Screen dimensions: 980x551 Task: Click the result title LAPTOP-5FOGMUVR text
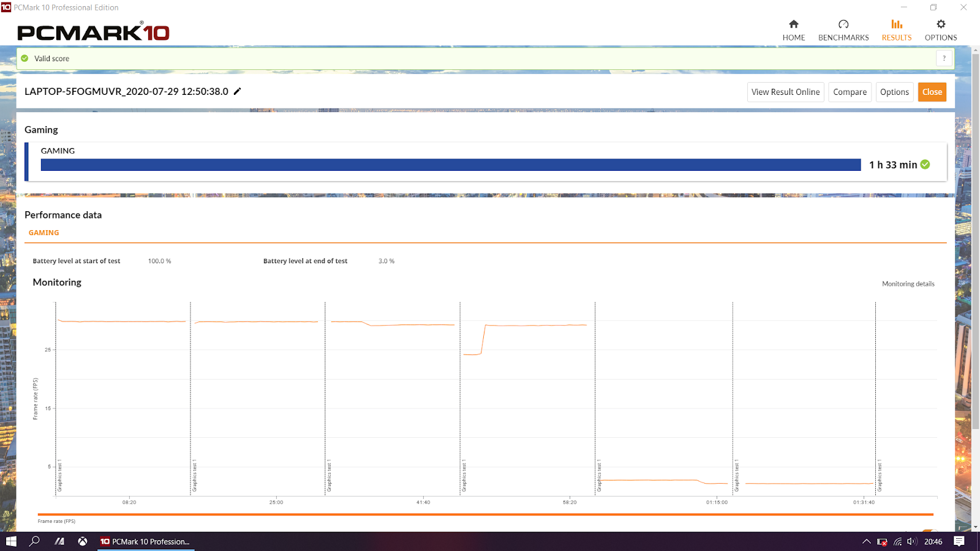tap(126, 91)
